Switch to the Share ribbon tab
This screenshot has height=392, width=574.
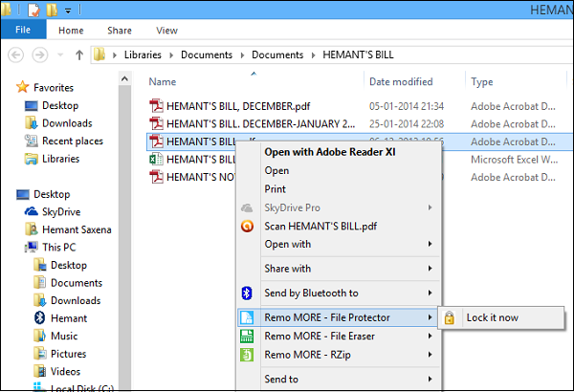(x=120, y=31)
